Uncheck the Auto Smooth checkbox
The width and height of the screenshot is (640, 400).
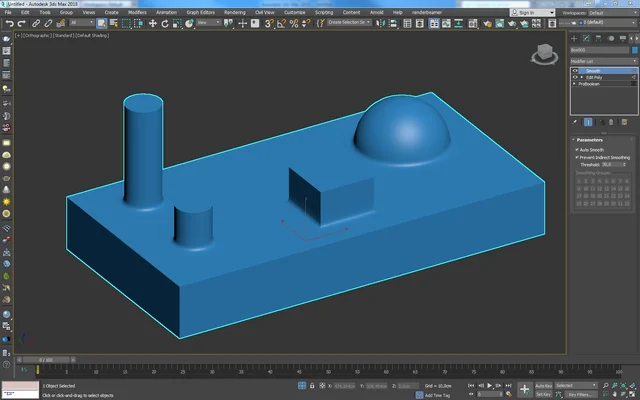point(577,150)
